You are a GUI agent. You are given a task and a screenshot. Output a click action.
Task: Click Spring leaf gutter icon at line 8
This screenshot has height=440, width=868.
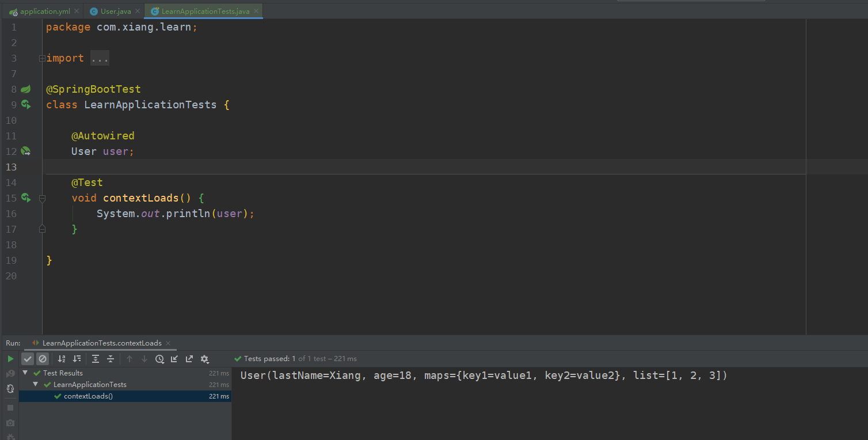pyautogui.click(x=25, y=89)
